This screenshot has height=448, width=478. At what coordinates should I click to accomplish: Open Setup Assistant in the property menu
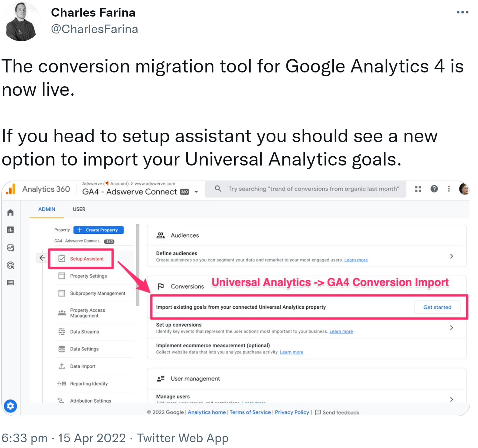pyautogui.click(x=87, y=259)
